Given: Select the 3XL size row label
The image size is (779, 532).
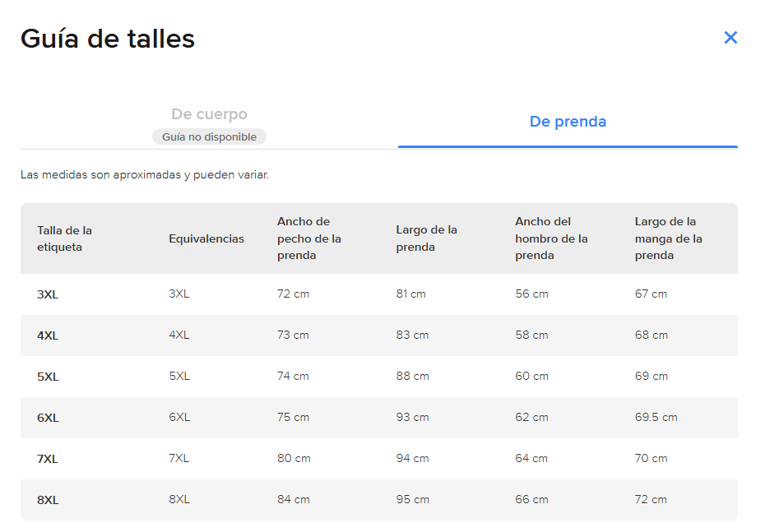Looking at the screenshot, I should [48, 294].
